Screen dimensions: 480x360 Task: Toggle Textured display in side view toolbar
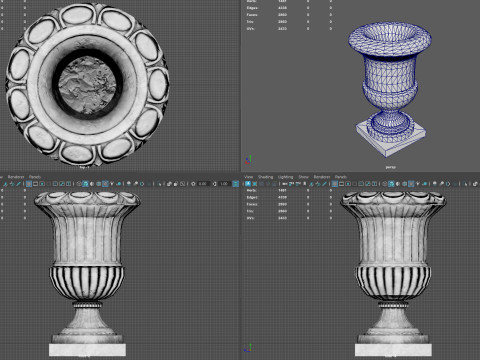point(411,184)
